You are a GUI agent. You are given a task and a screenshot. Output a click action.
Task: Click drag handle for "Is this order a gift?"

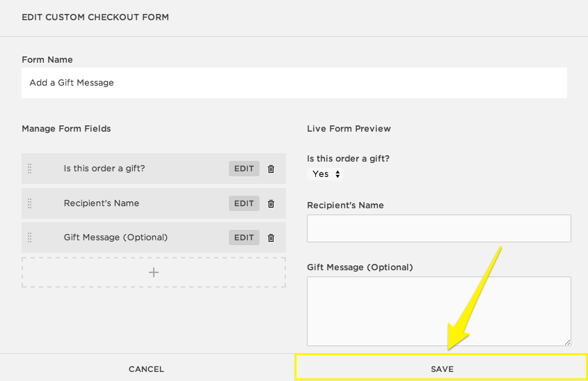point(29,169)
